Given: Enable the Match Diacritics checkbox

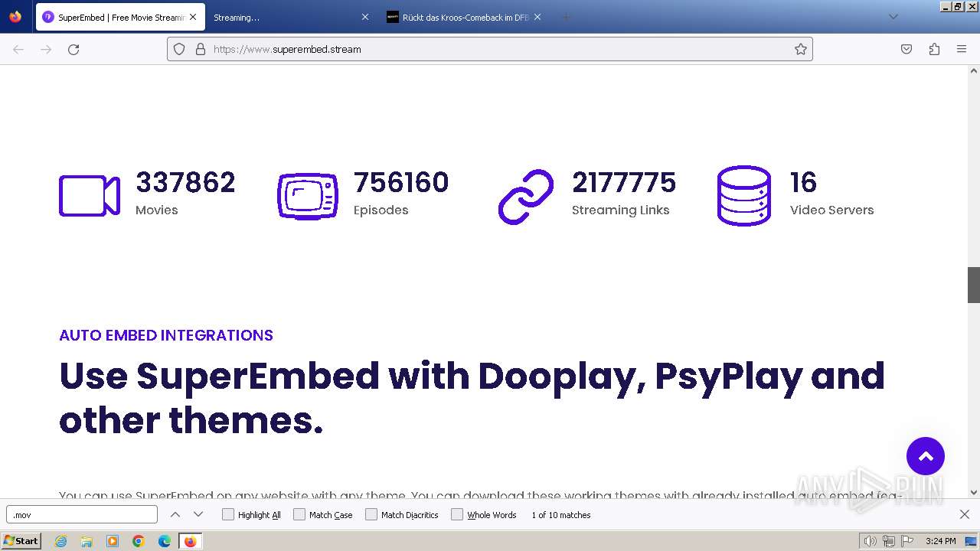Looking at the screenshot, I should (x=371, y=514).
